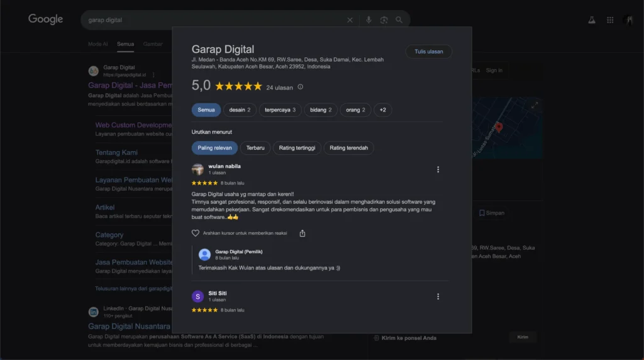
Task: Open wulan nabila's reviewer name
Action: point(225,166)
